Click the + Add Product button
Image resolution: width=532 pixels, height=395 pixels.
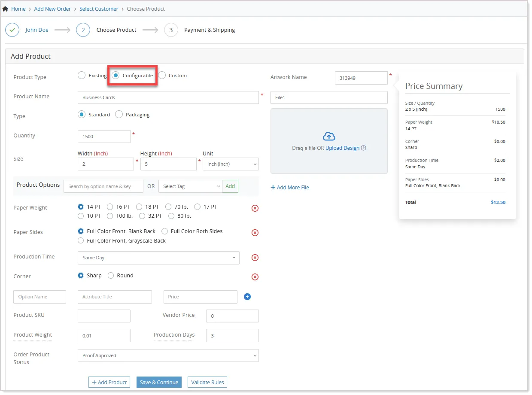109,383
